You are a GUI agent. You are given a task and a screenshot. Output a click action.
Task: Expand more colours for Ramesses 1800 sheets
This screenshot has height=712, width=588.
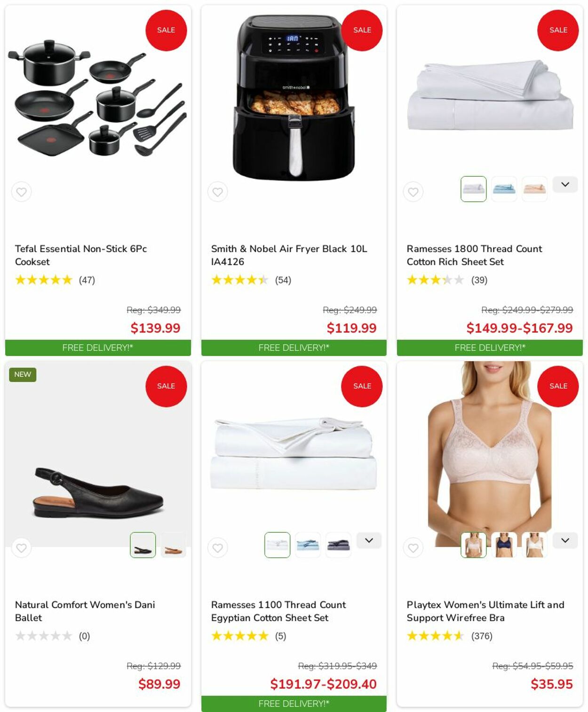[x=565, y=184]
